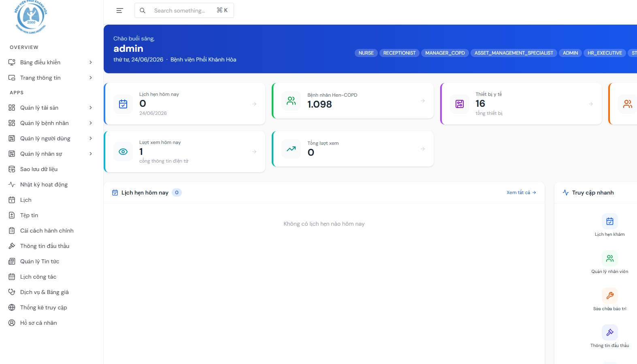Click the Sao lưu dữ liệu database icon
Viewport: 637px width, 364px height.
(x=12, y=169)
